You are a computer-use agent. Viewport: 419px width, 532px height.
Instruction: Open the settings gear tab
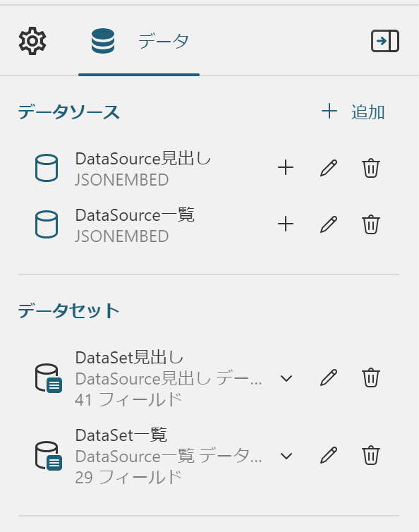[x=32, y=41]
